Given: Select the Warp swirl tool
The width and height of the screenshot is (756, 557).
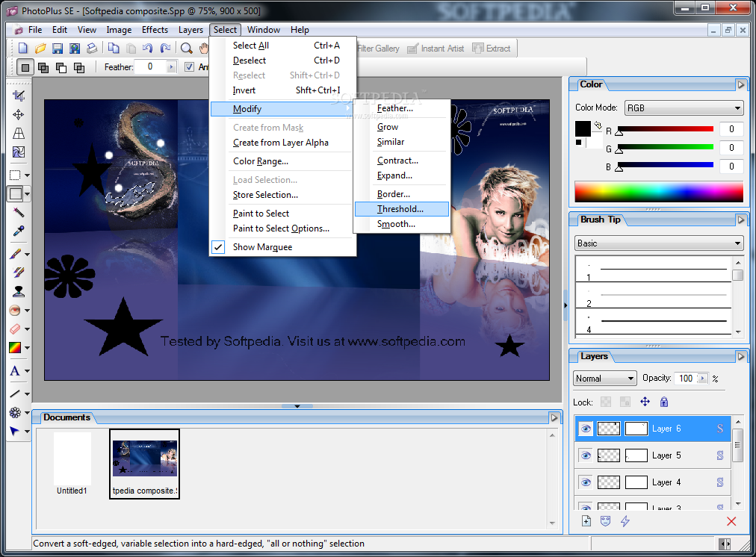Looking at the screenshot, I should point(19,152).
